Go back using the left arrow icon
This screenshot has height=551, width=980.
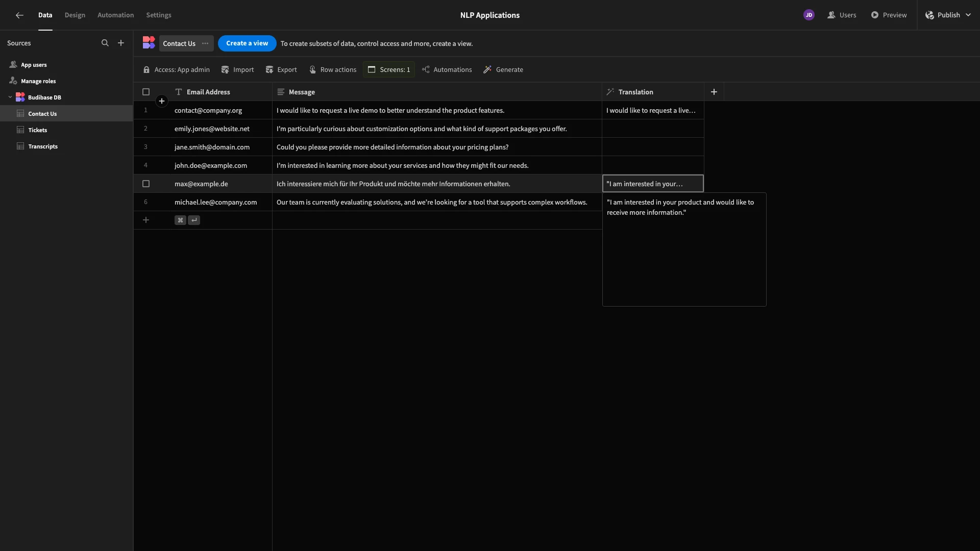[19, 15]
